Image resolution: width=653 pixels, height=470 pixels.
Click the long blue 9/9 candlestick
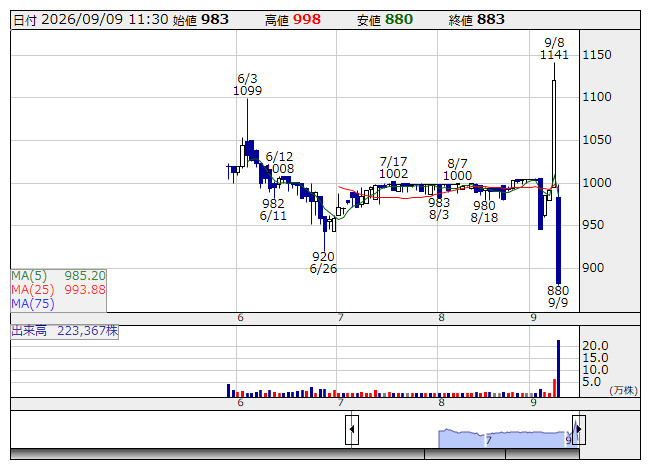(x=558, y=240)
